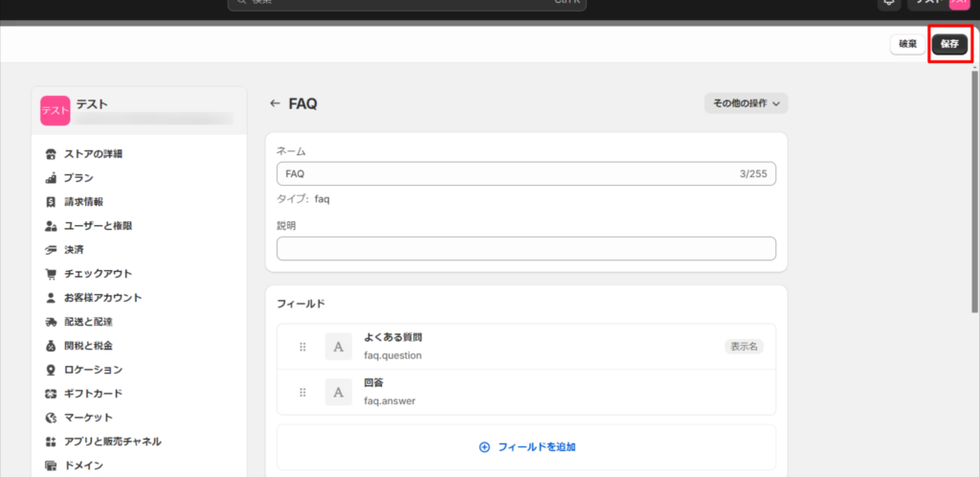
Task: Click drag handle of 回答 field
Action: 302,392
